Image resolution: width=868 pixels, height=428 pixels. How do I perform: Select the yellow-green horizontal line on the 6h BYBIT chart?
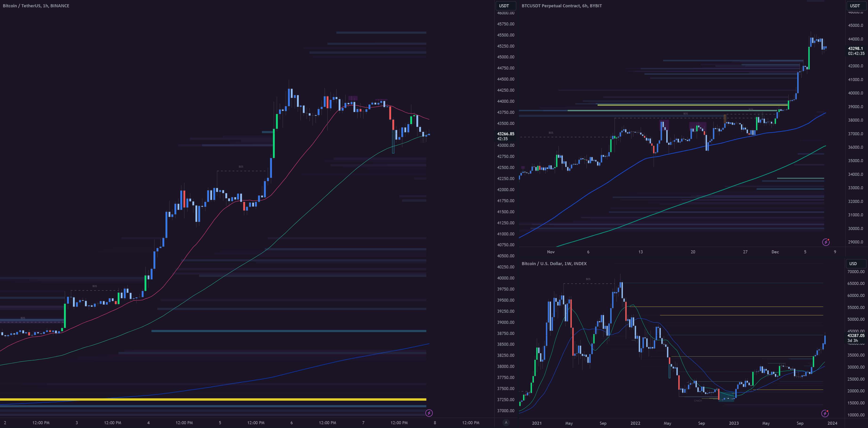tap(693, 105)
